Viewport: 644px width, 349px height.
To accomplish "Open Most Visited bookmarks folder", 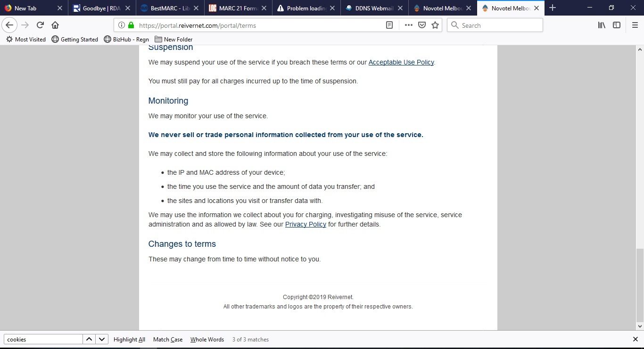I will (x=26, y=39).
